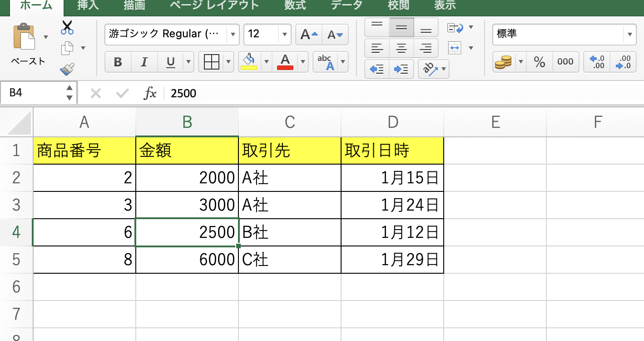Click the Cut scissors icon

67,28
